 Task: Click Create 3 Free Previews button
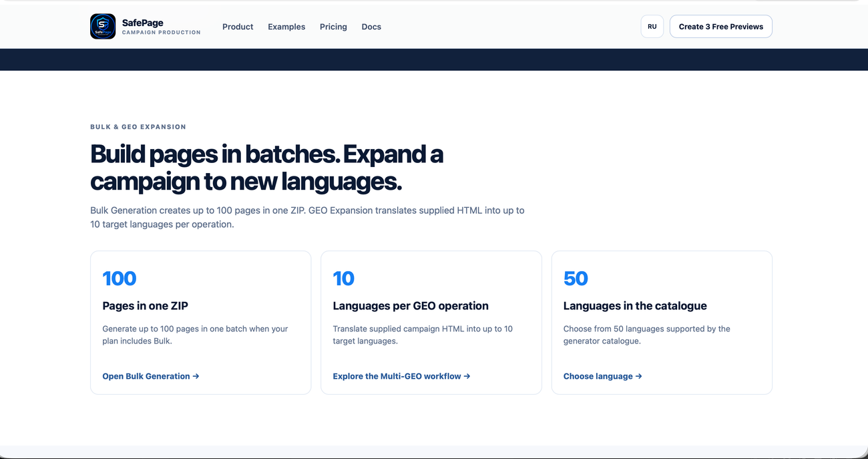click(721, 27)
